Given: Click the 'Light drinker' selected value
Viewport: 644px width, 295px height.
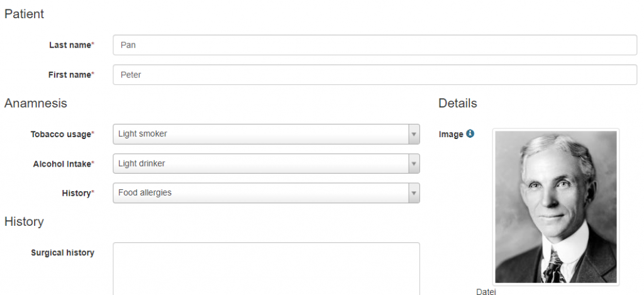Looking at the screenshot, I should (x=142, y=163).
